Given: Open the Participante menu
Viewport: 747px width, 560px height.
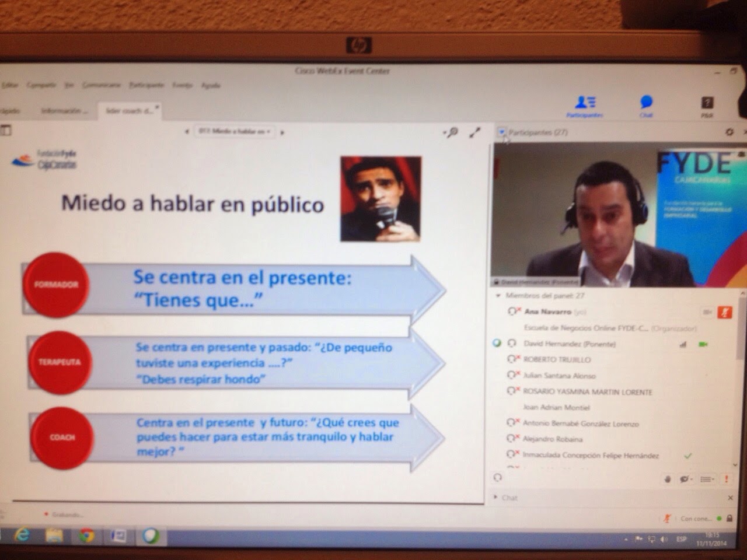Looking at the screenshot, I should [146, 85].
